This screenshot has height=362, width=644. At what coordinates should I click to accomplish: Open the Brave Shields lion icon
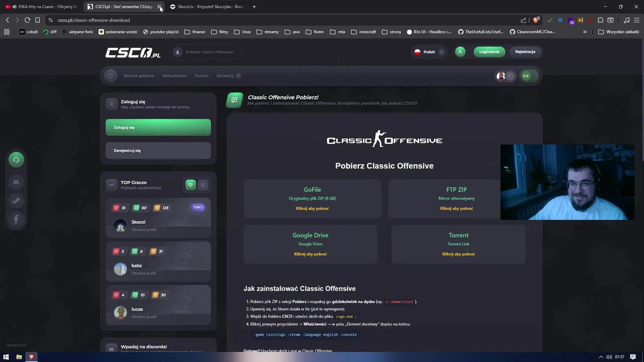(536, 20)
